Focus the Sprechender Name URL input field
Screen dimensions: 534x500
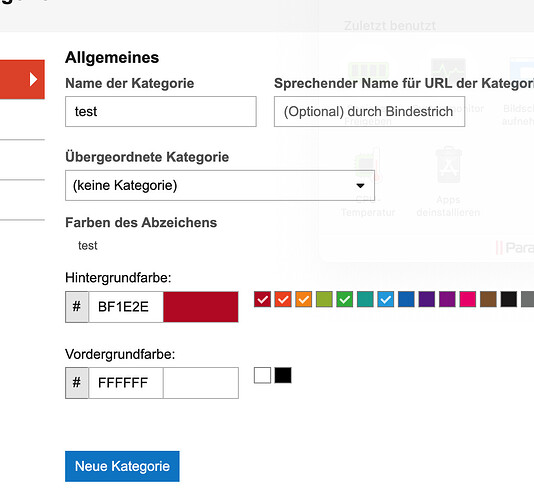coord(370,111)
